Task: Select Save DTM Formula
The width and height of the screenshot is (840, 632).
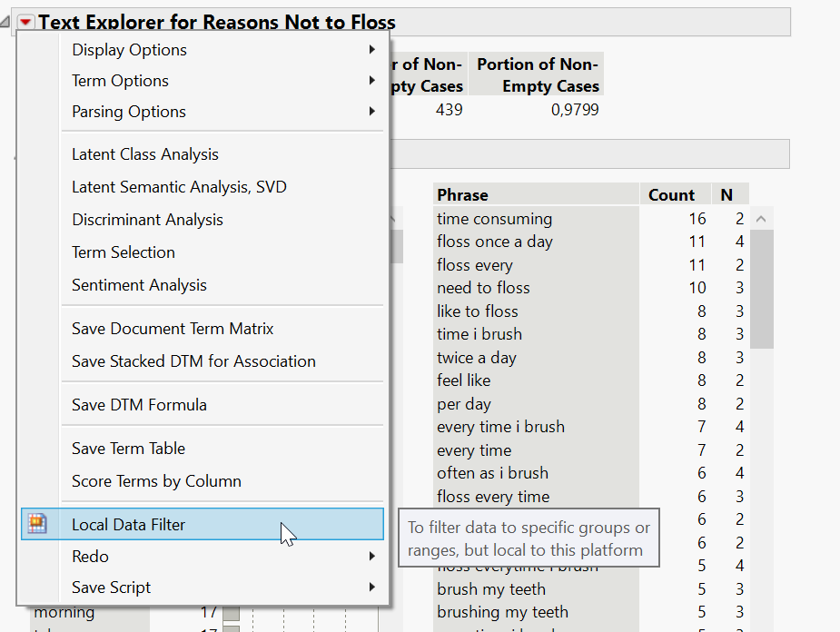Action: [139, 405]
